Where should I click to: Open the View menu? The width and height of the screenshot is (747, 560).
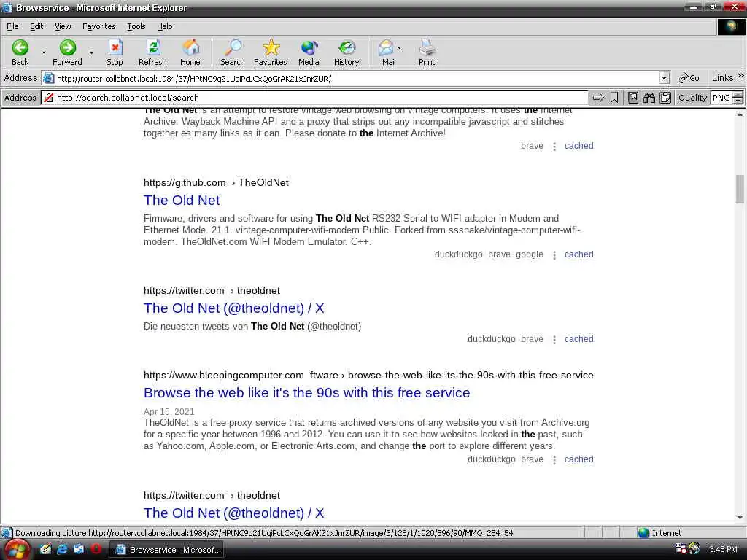(63, 26)
